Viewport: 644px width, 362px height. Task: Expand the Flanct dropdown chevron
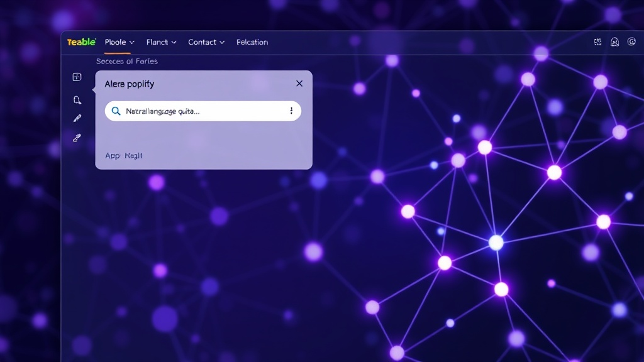click(x=174, y=42)
